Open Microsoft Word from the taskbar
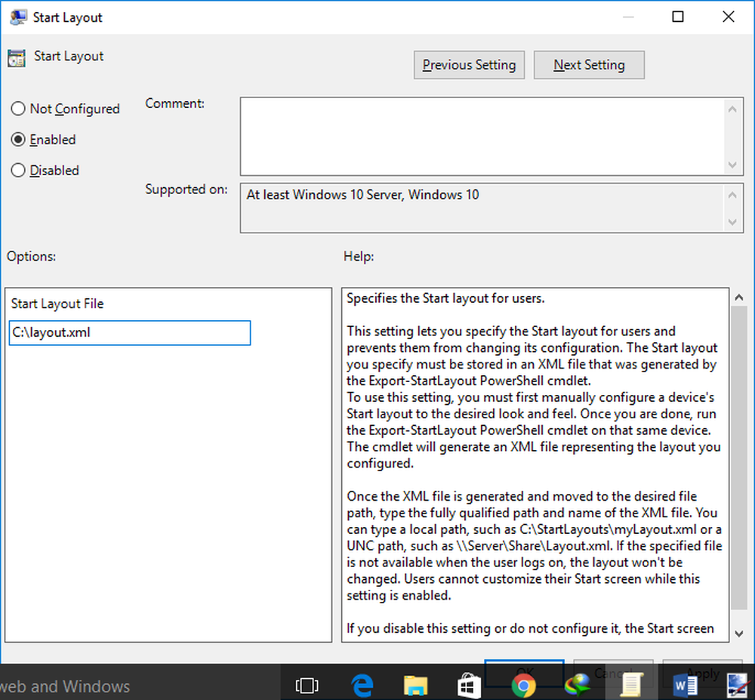Image resolution: width=755 pixels, height=700 pixels. click(686, 685)
